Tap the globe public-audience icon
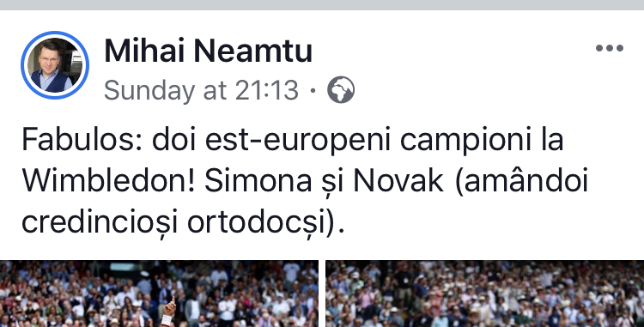 coord(341,90)
